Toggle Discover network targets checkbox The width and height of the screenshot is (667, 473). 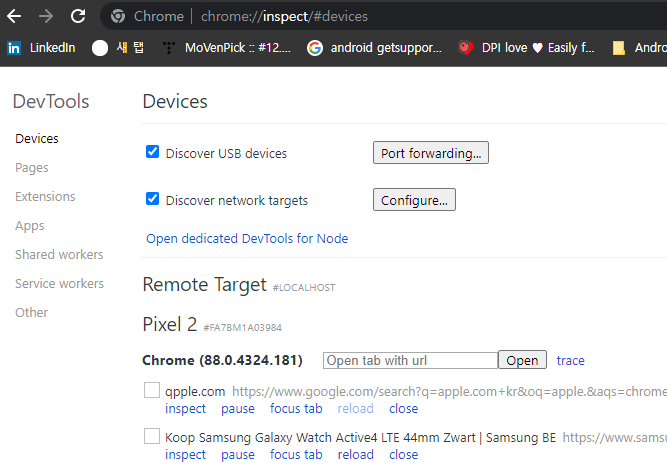[152, 199]
